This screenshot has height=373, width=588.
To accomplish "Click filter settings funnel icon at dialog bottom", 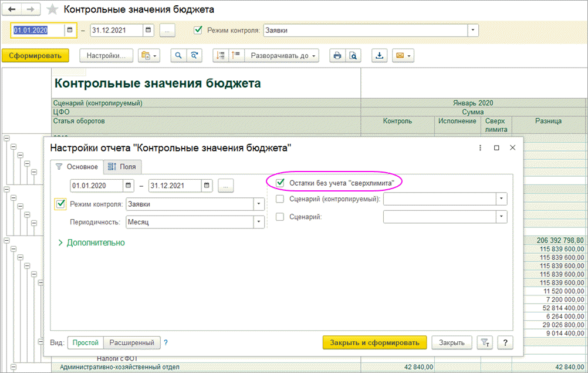I will (x=485, y=342).
